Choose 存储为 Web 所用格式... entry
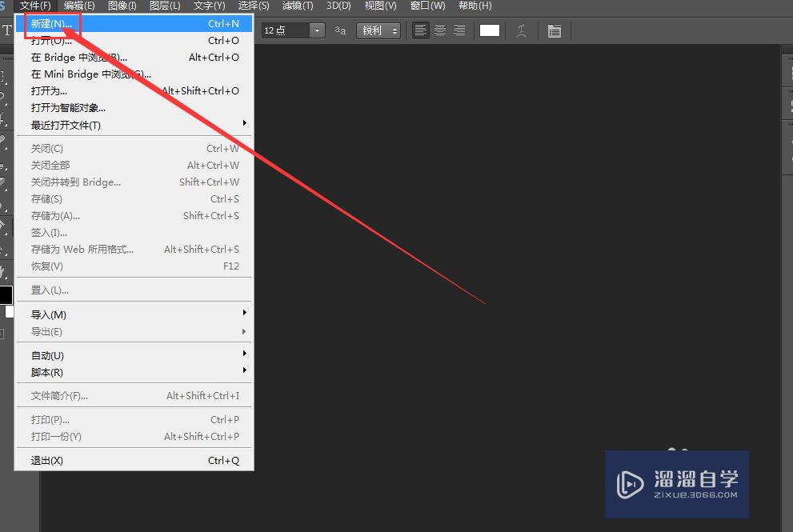Screen dimensions: 793x532 (134, 250)
